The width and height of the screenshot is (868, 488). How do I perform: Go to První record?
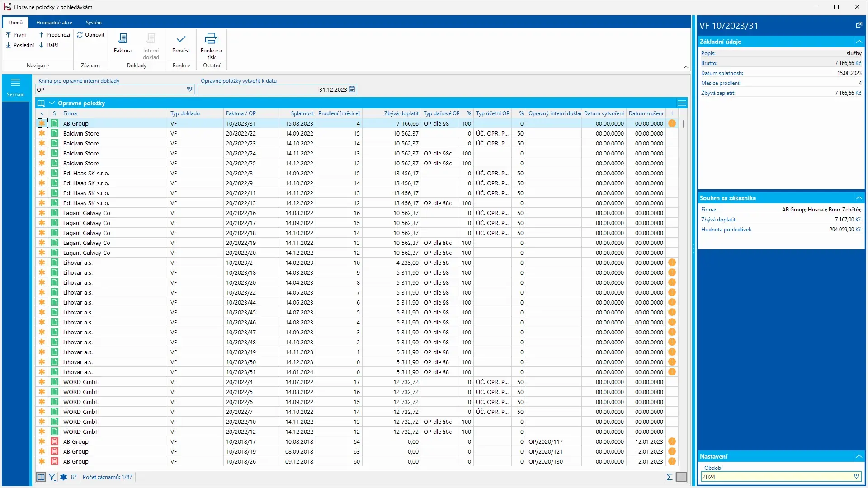coord(16,35)
